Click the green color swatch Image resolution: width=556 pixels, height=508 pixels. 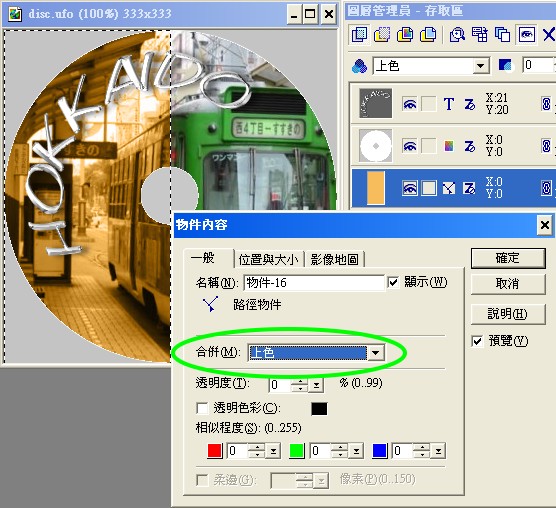click(297, 451)
